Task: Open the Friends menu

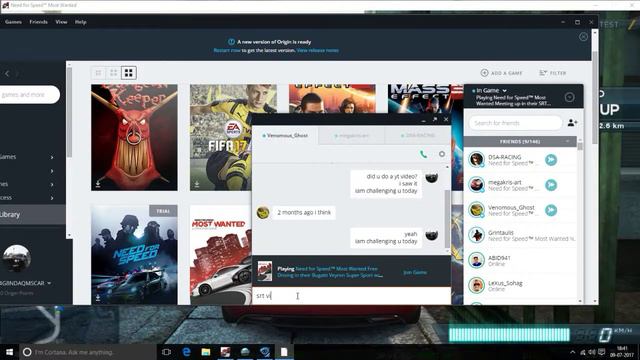Action: pos(38,22)
